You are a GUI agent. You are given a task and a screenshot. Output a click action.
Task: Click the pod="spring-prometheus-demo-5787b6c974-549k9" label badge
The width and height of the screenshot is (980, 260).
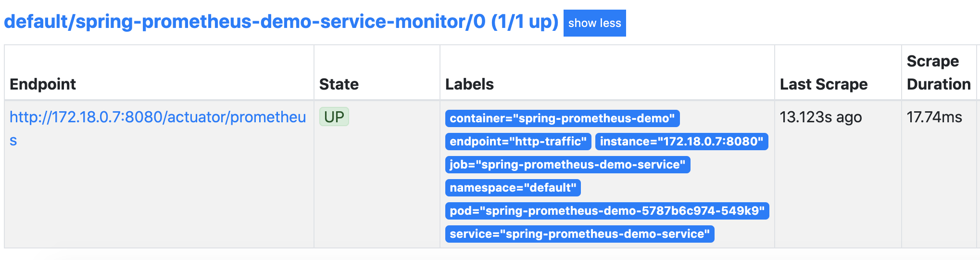pos(607,211)
